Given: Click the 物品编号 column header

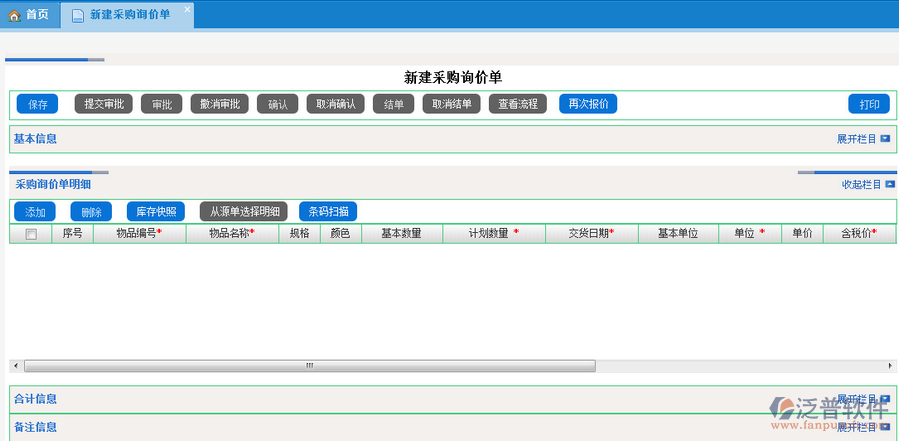Looking at the screenshot, I should [139, 234].
